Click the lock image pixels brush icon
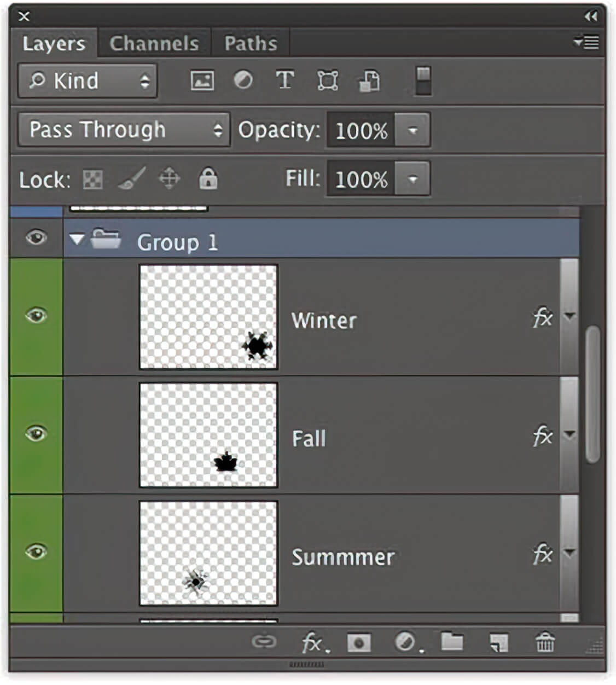This screenshot has height=685, width=616. 131,179
